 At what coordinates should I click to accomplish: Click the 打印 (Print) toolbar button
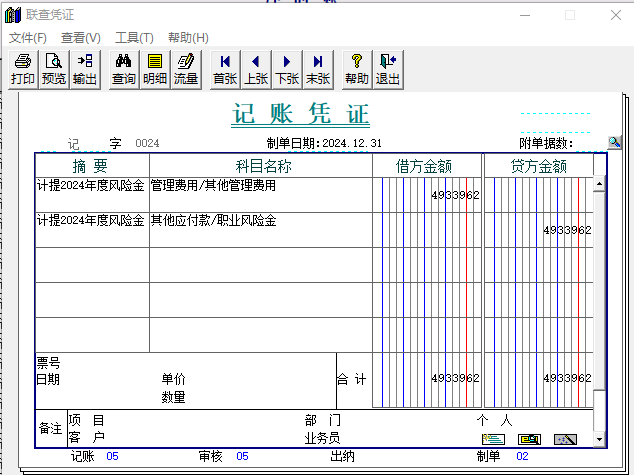pyautogui.click(x=23, y=69)
